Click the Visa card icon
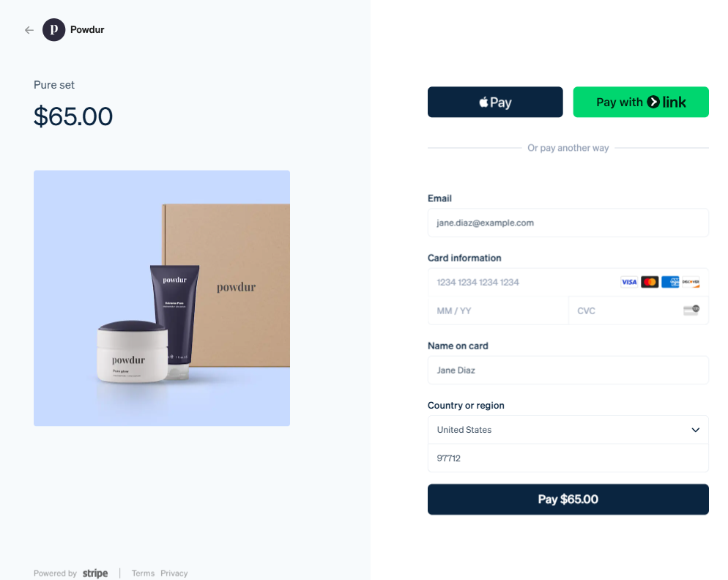728x580 pixels. pos(629,282)
